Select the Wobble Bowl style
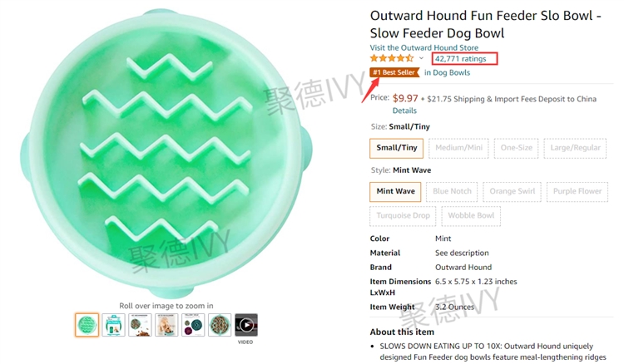 [x=471, y=216]
